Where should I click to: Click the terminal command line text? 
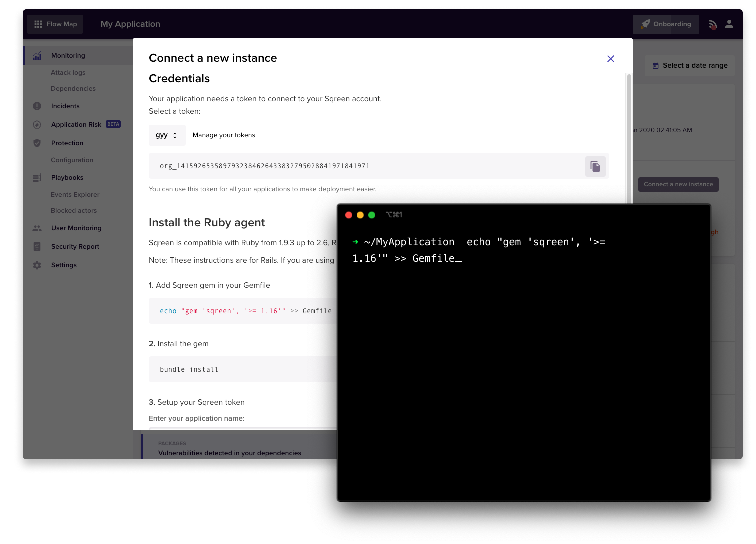[x=479, y=250]
